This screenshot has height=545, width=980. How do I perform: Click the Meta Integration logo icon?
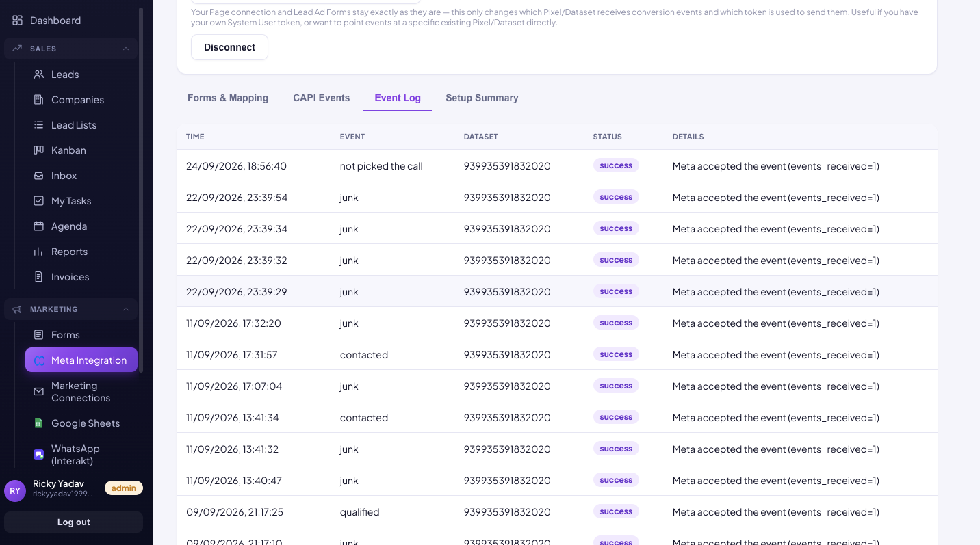[40, 360]
